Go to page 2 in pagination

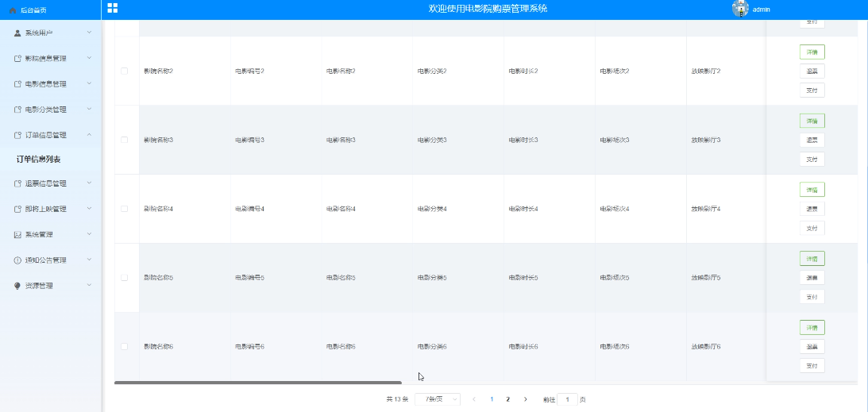[x=507, y=399]
